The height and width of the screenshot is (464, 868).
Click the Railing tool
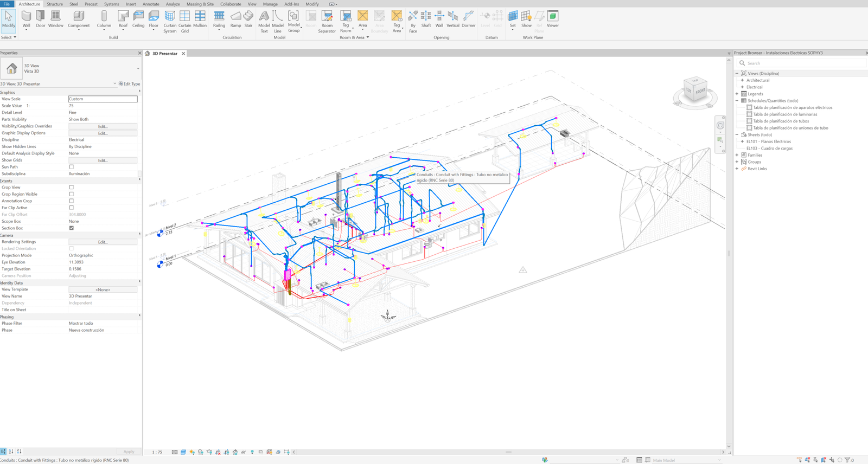[x=219, y=20]
